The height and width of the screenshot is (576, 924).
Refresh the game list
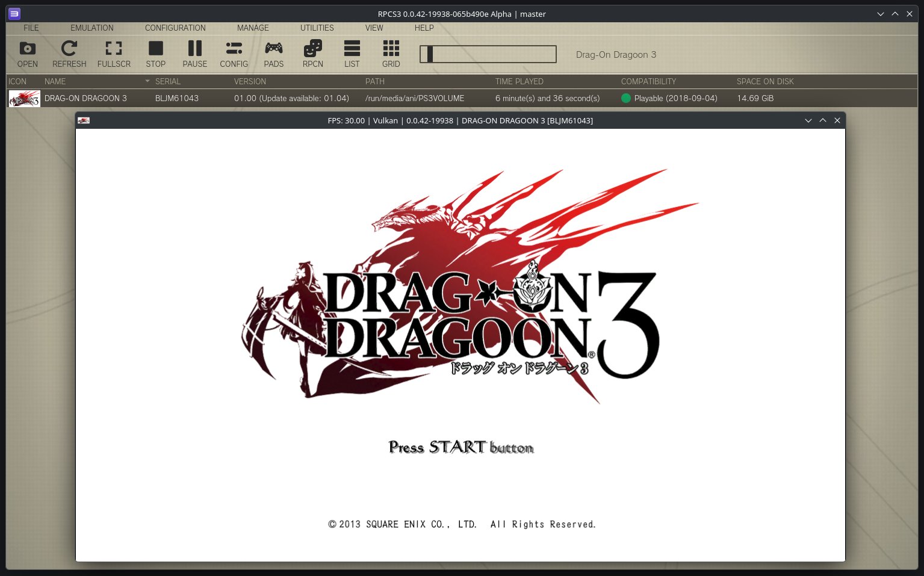point(69,54)
